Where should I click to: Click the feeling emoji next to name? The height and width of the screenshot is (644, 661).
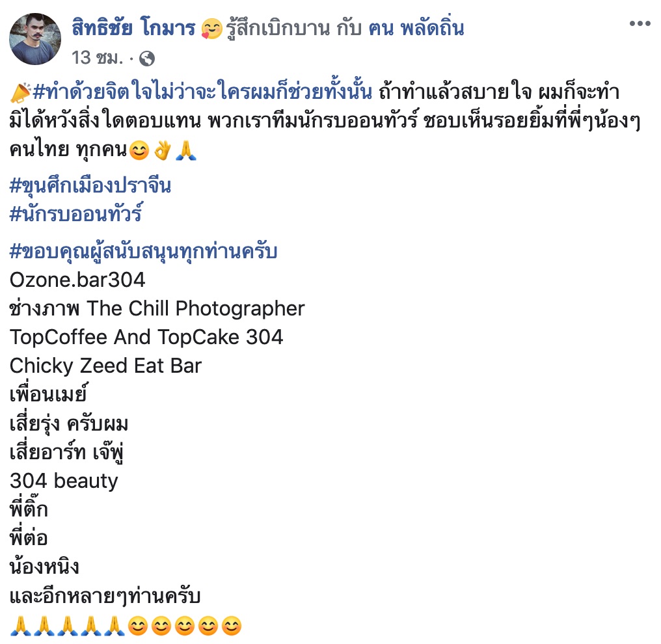point(211,29)
